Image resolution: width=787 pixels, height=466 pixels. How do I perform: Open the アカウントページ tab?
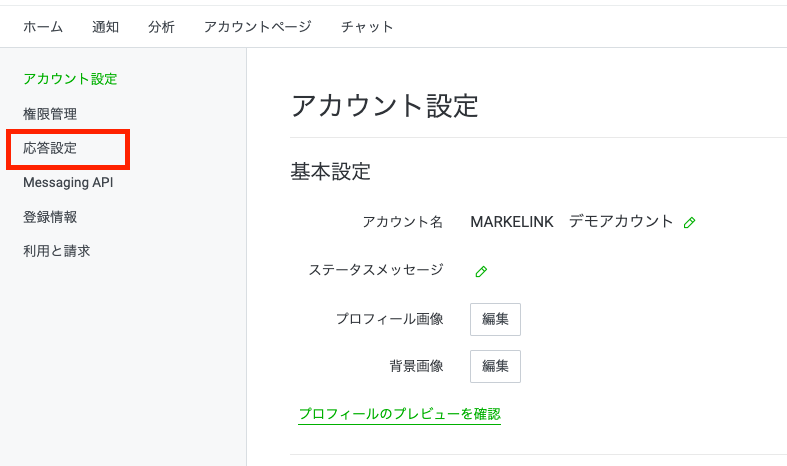point(257,27)
